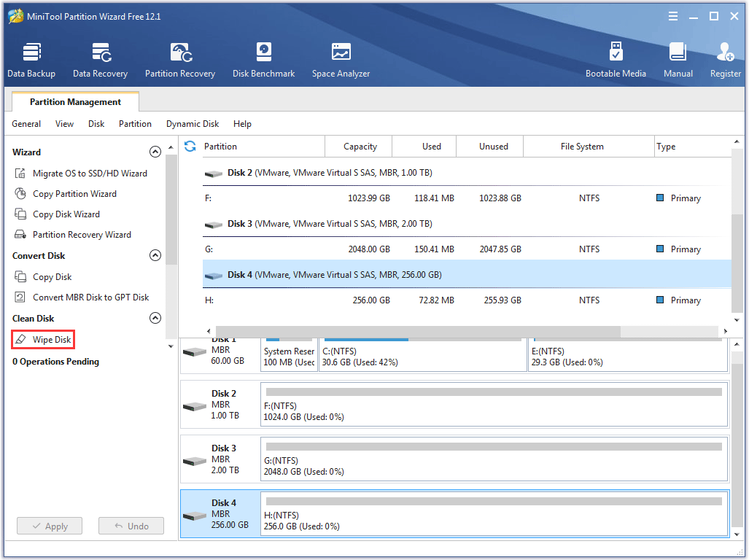Collapse the Convert Disk section
The image size is (749, 560).
click(x=155, y=255)
